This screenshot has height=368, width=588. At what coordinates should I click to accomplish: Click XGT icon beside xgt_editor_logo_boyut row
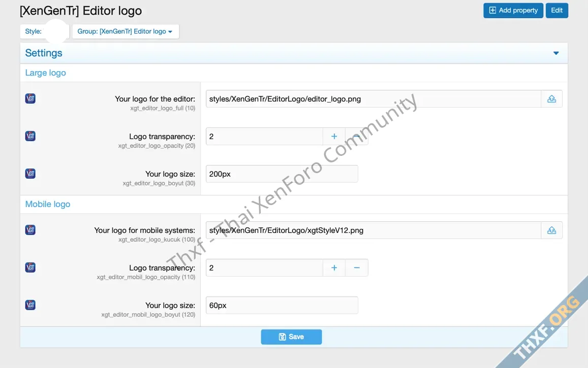[x=30, y=173]
